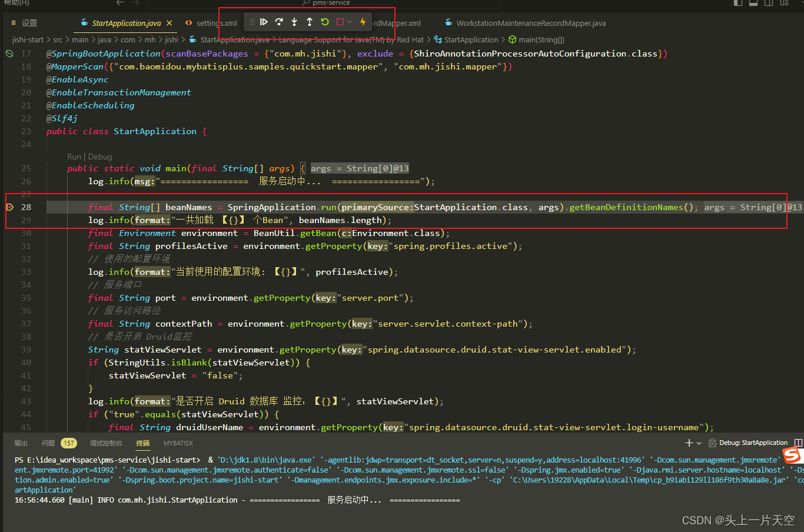This screenshot has height=532, width=804.
Task: Open the 设置 tab
Action: pyautogui.click(x=24, y=23)
